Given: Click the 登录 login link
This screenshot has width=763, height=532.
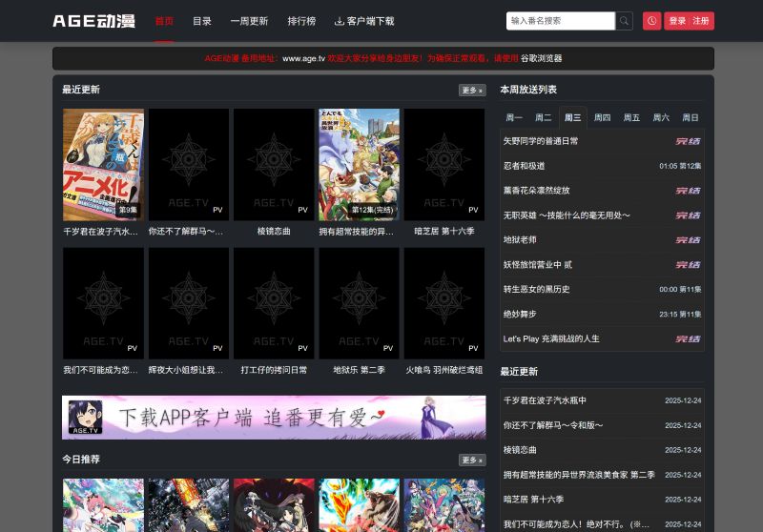Looking at the screenshot, I should pyautogui.click(x=677, y=21).
